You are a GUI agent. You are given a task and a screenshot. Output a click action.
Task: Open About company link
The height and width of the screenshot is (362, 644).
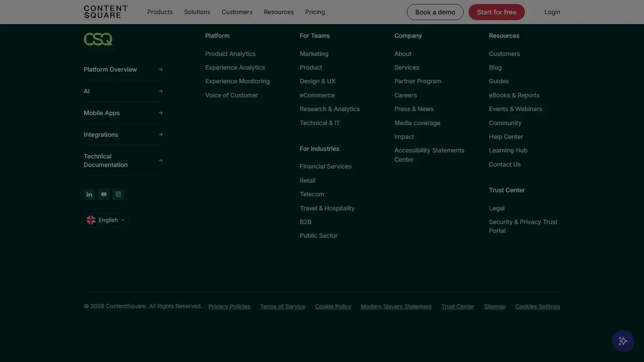(403, 54)
